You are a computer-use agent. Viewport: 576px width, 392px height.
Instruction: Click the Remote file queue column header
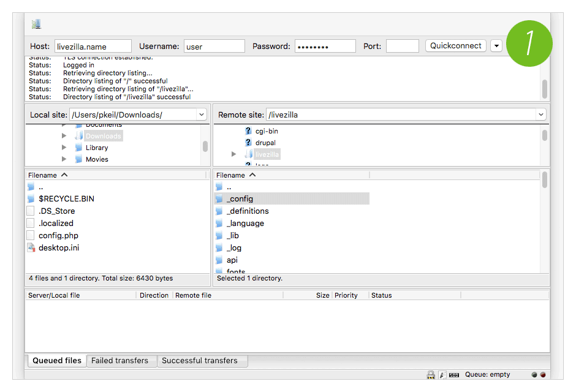228,295
